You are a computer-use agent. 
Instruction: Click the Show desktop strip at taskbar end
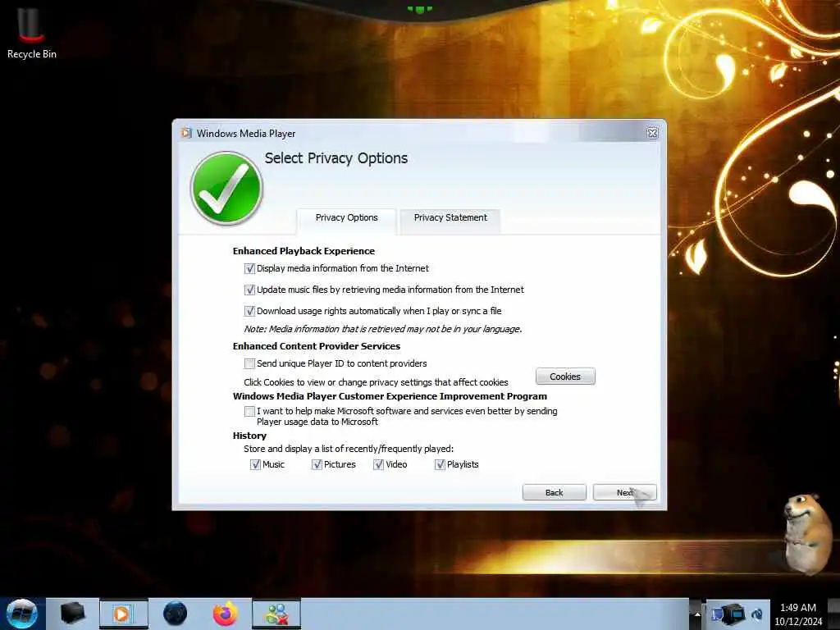tap(835, 614)
